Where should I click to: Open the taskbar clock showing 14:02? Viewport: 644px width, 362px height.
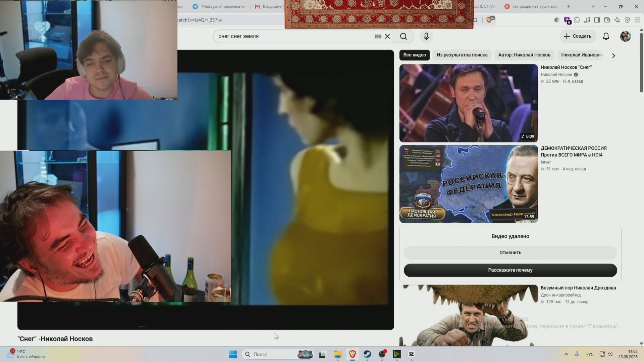[x=628, y=354]
